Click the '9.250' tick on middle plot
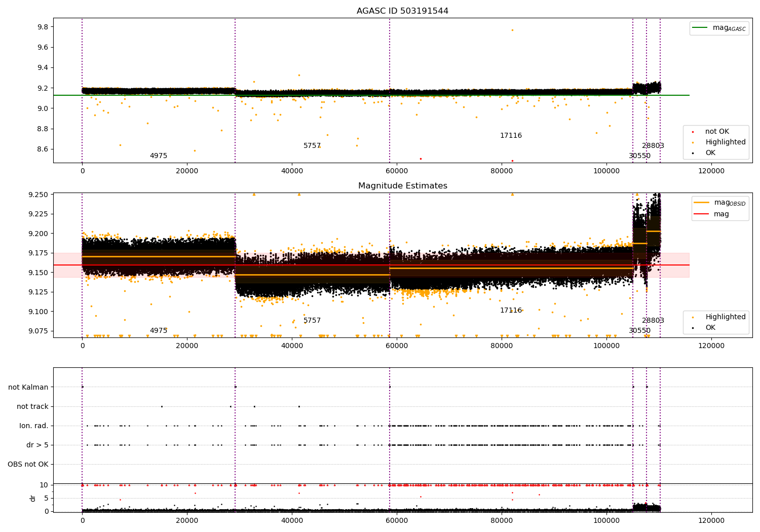This screenshot has width=760, height=532. click(x=39, y=195)
